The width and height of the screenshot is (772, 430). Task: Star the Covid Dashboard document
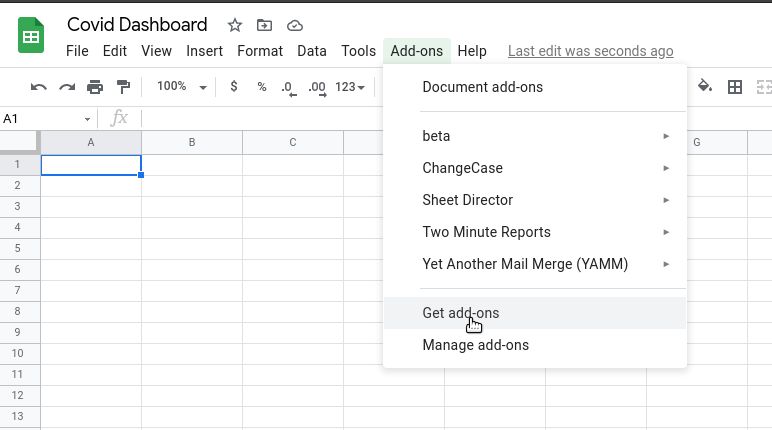tap(235, 25)
